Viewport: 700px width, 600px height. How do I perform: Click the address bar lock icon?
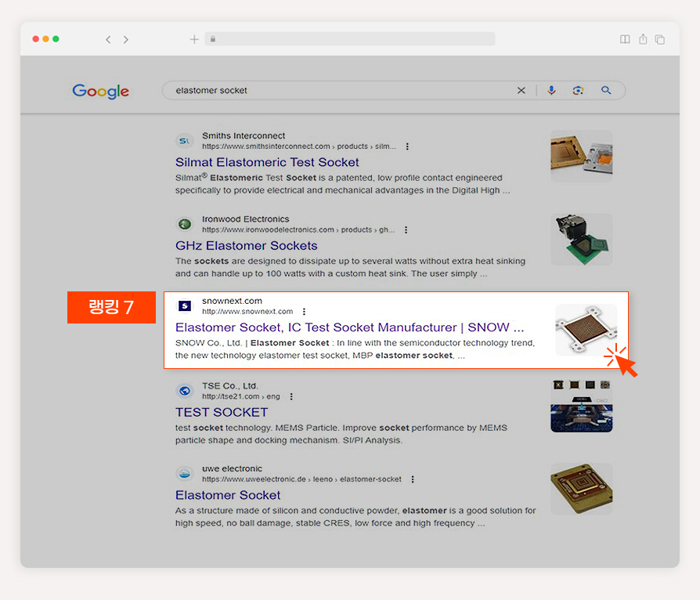[213, 39]
